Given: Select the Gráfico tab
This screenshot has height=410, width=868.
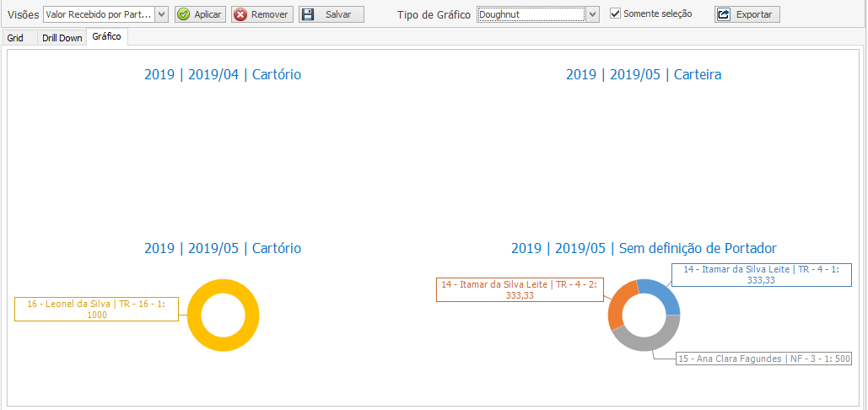Looking at the screenshot, I should point(106,37).
